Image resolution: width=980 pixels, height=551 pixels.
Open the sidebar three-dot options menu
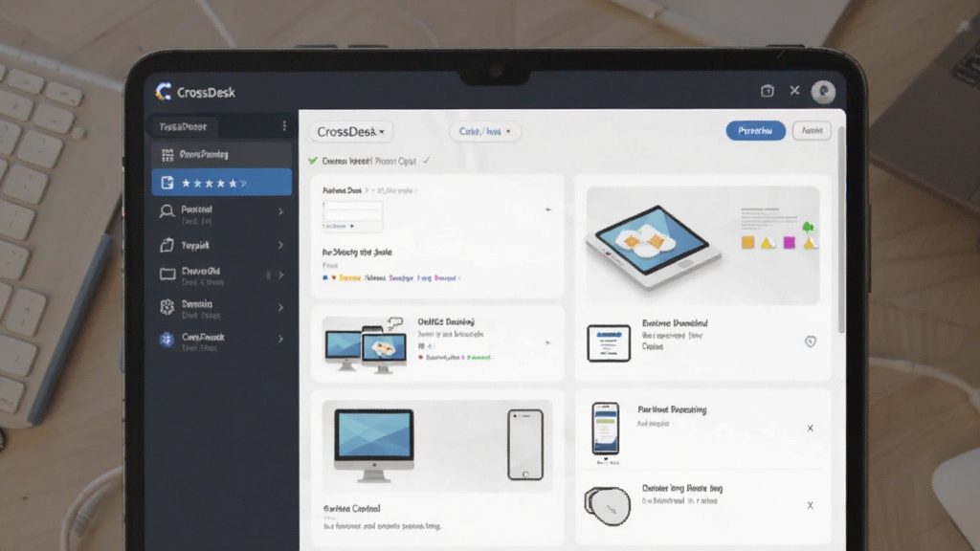pyautogui.click(x=284, y=126)
